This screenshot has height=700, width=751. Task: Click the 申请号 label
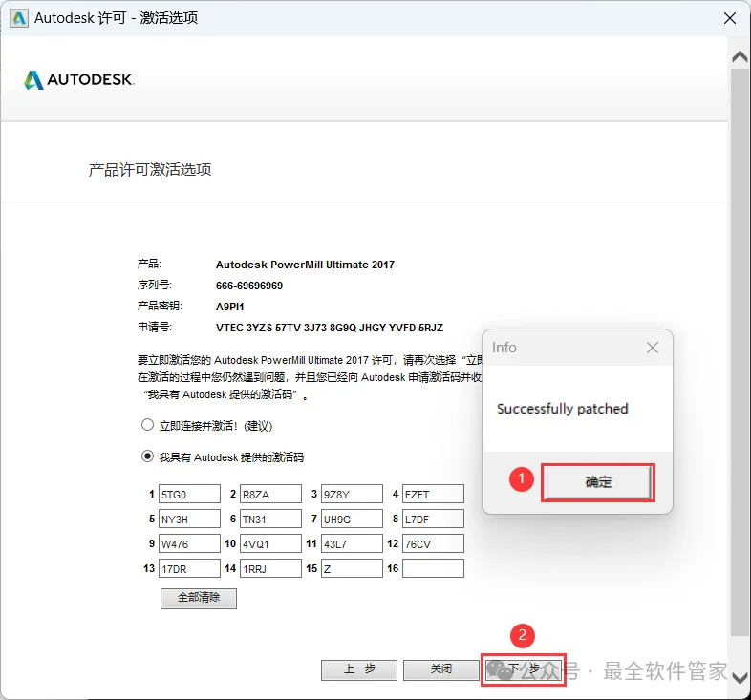click(154, 327)
